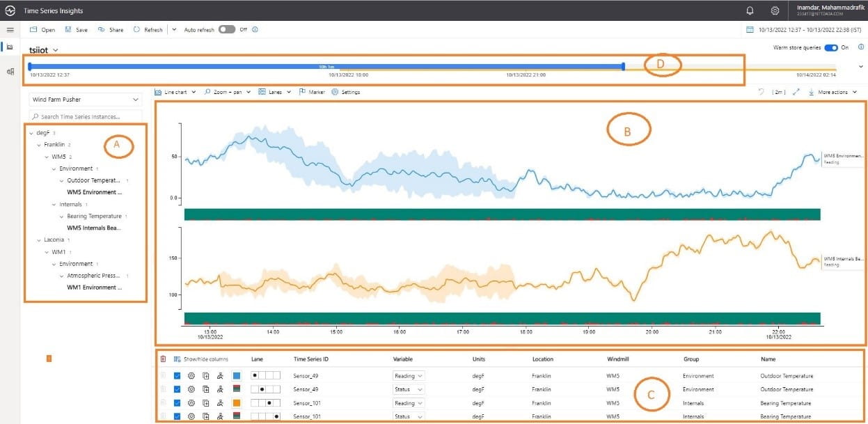Click the Atmospheric Press... tree node
Viewport: 868px width, 424px height.
[94, 275]
